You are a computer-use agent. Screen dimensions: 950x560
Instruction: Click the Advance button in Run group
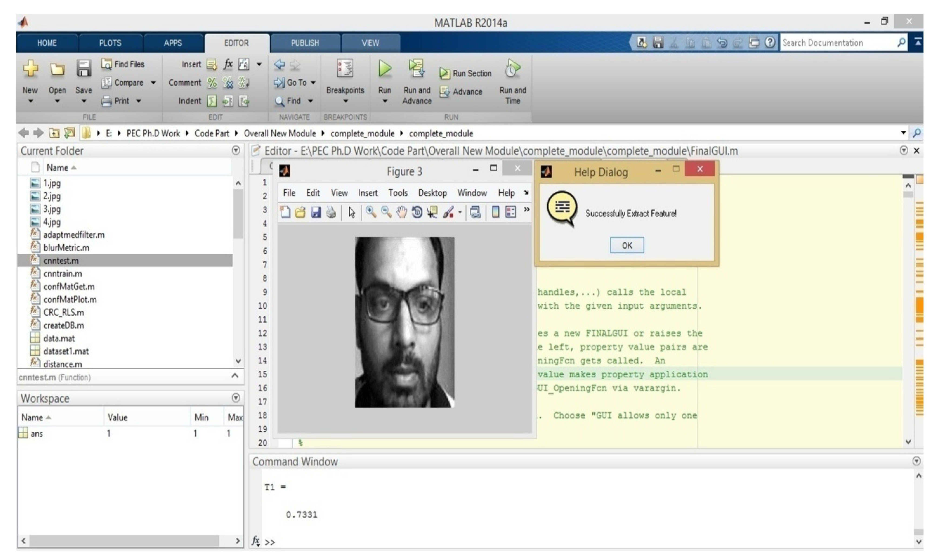(461, 92)
